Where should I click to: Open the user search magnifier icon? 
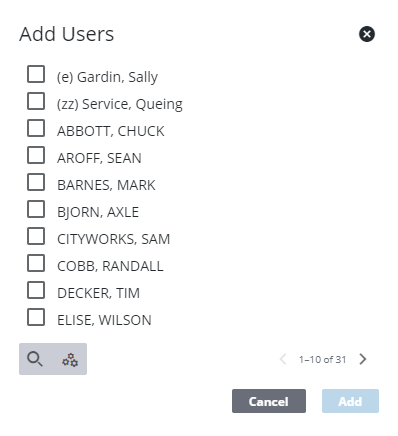[x=35, y=359]
